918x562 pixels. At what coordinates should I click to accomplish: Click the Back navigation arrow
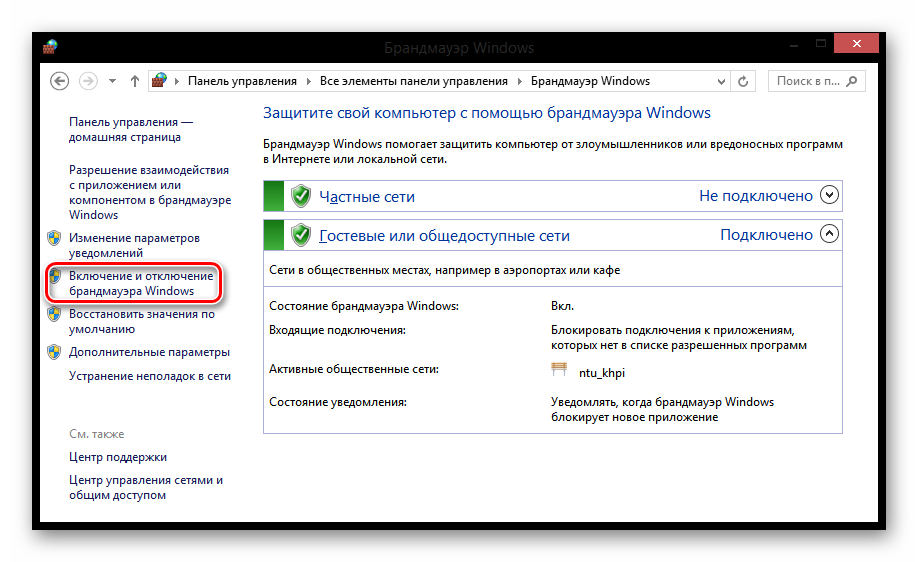point(59,81)
